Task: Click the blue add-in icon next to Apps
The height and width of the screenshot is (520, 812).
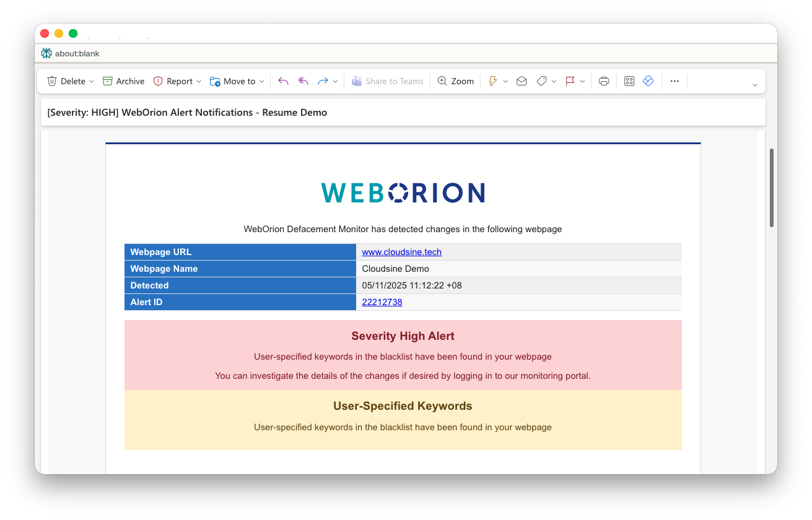Action: coord(648,81)
